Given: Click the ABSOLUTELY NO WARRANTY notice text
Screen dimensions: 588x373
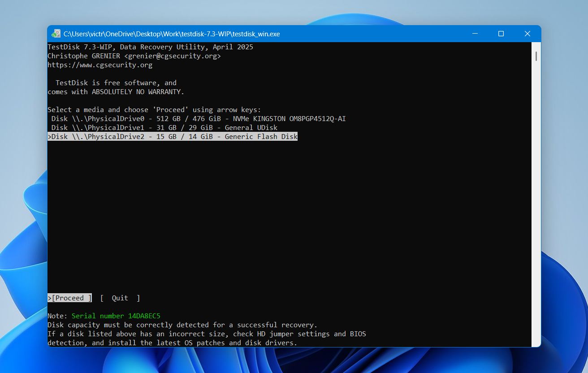Looking at the screenshot, I should click(x=117, y=91).
